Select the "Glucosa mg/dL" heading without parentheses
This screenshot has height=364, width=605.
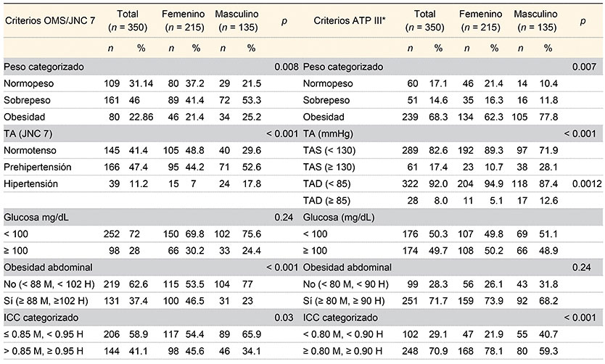35,217
